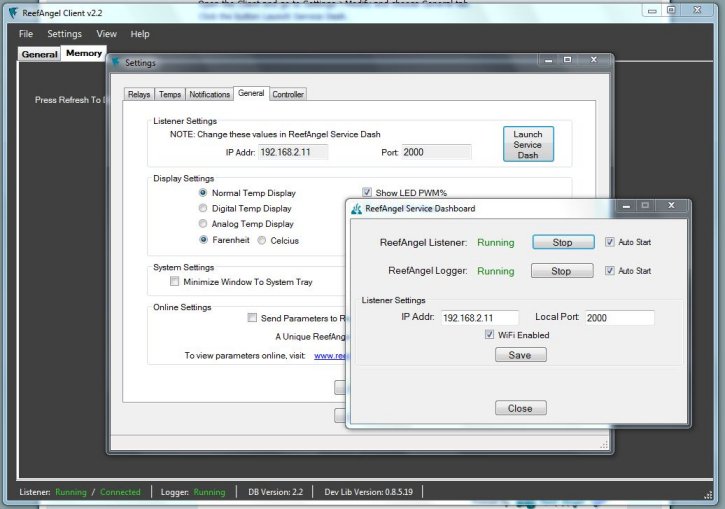Toggle the Show LED PWM% checkbox
The width and height of the screenshot is (725, 509).
click(367, 192)
